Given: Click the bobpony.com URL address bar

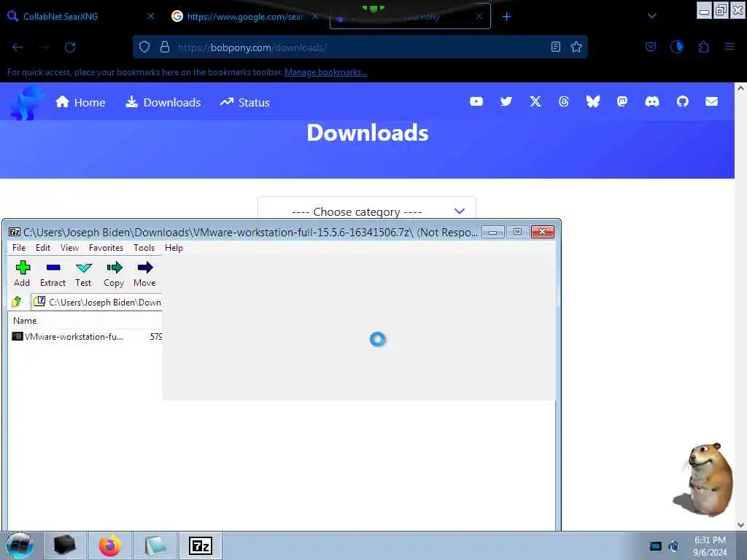Looking at the screenshot, I should point(362,47).
